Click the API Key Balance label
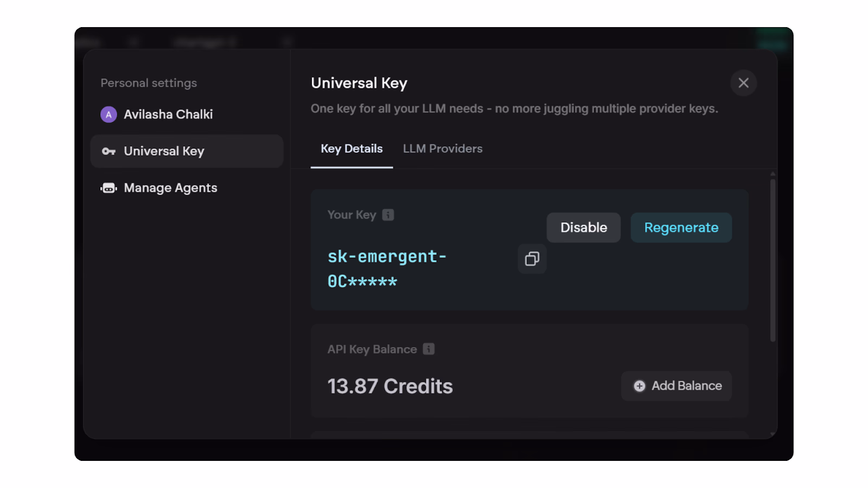Screen dimensions: 868x488 372,350
